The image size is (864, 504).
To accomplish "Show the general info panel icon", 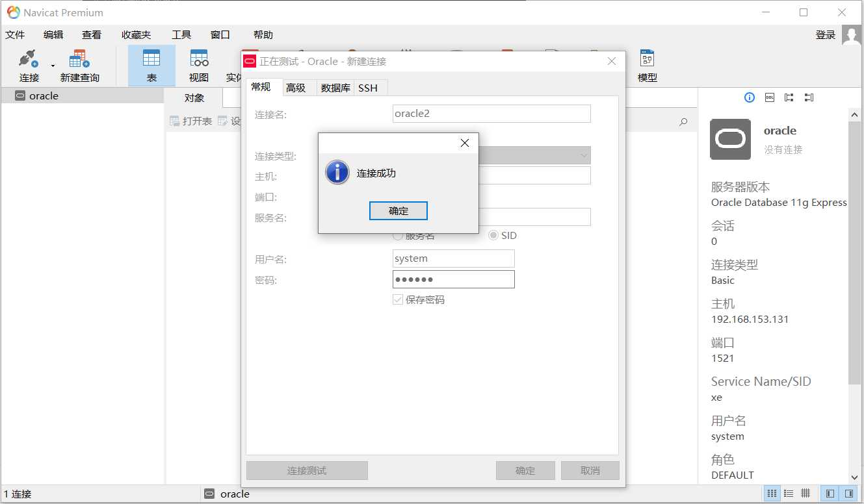I will pos(750,97).
